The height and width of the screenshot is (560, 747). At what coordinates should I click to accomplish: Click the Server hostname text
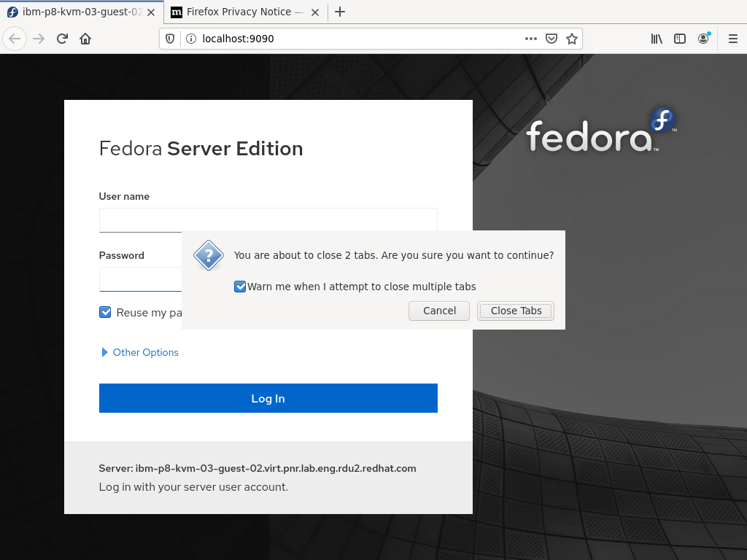pyautogui.click(x=258, y=469)
